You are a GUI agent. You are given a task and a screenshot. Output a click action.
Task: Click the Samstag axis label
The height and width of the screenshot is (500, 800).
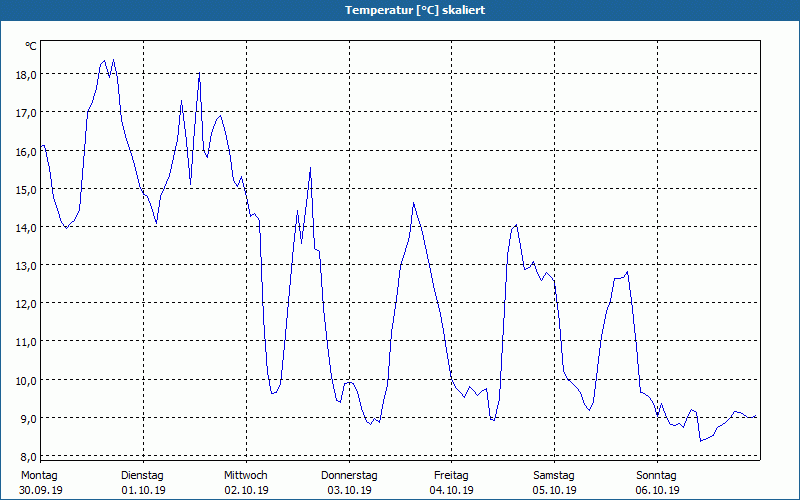554,476
